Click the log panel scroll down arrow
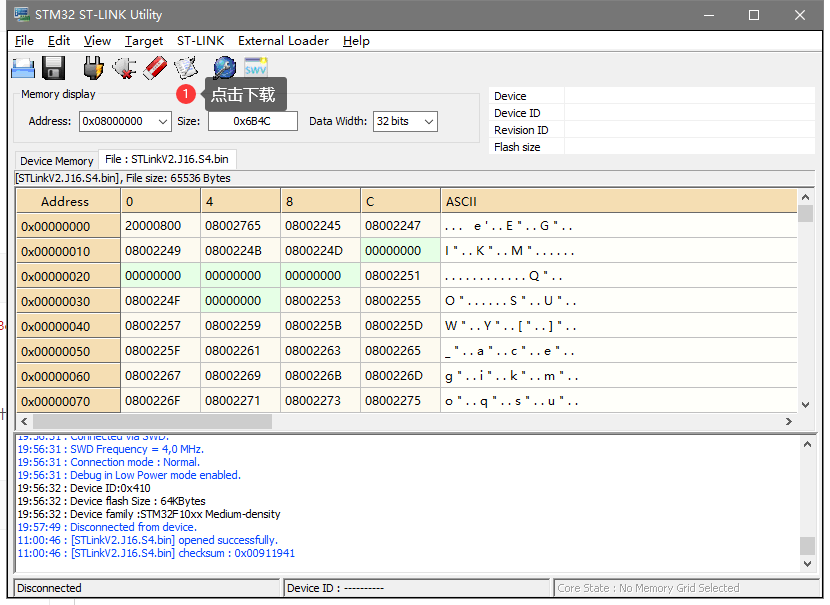This screenshot has width=830, height=605. point(807,564)
